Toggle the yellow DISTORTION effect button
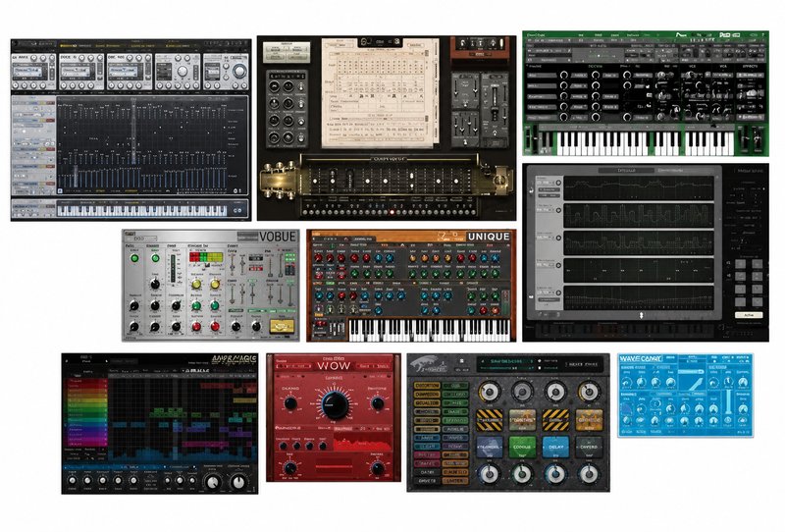Image resolution: width=785 pixels, height=532 pixels. pyautogui.click(x=427, y=386)
